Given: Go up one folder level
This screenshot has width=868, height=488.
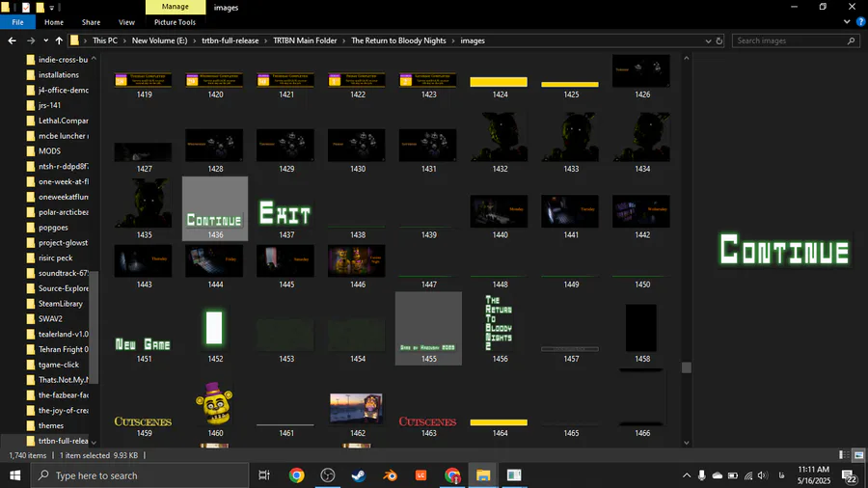Looking at the screenshot, I should [x=59, y=41].
